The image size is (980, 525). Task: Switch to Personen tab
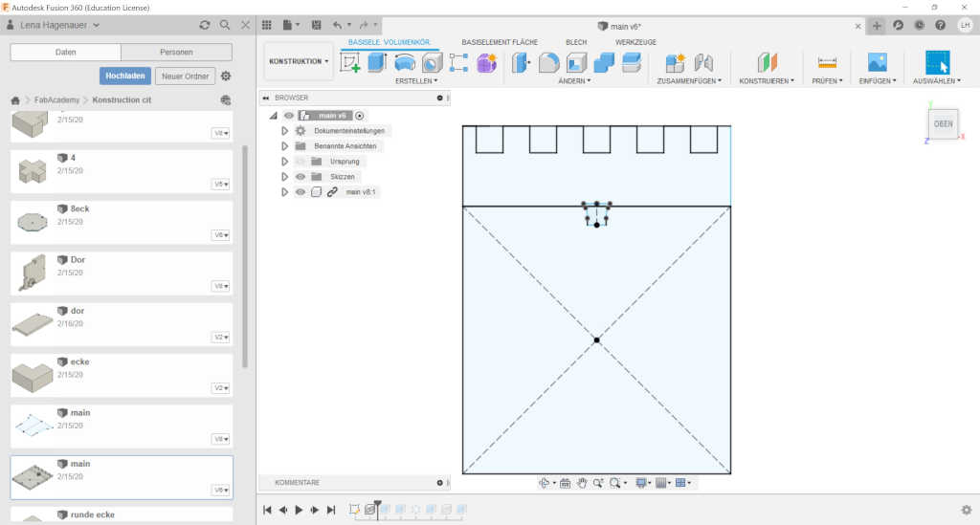coord(176,52)
